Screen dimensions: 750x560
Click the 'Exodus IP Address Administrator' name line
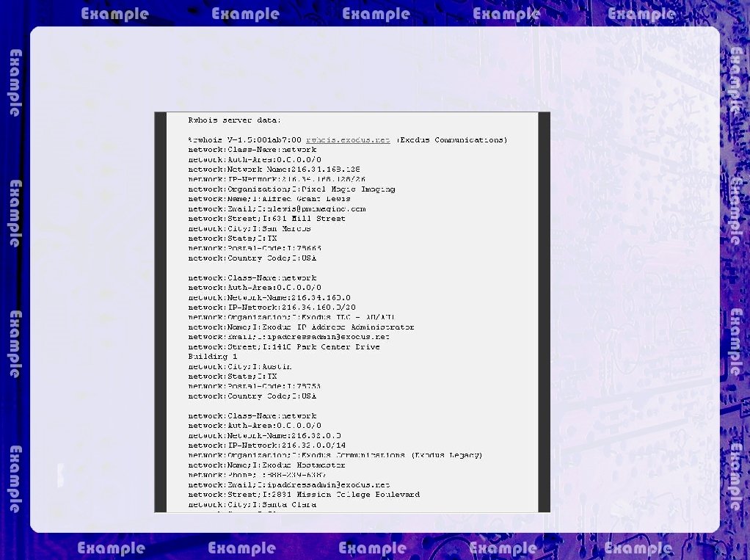(x=301, y=327)
